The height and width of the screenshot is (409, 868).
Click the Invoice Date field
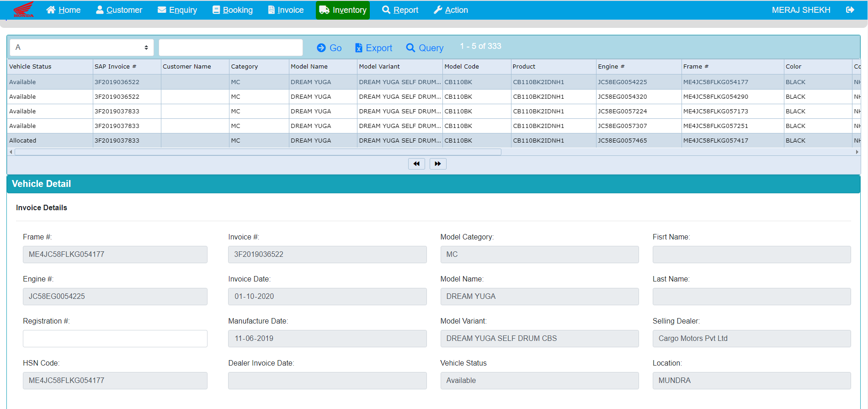click(327, 297)
